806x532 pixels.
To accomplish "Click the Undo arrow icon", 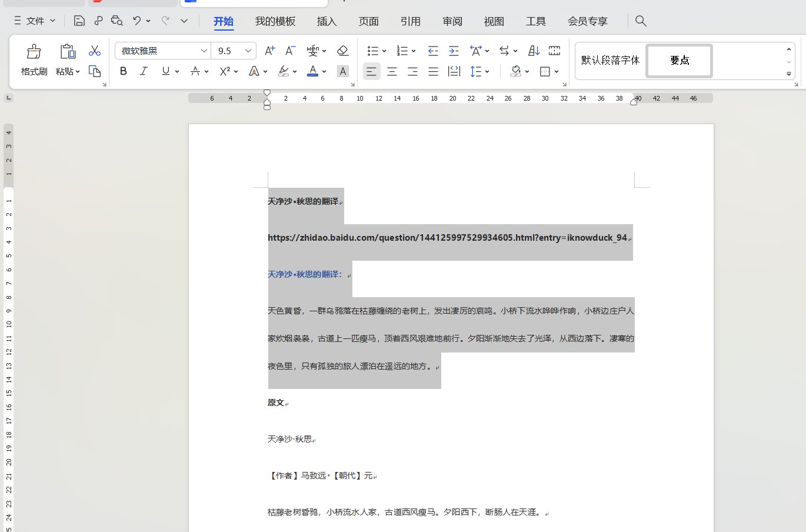I will pos(137,21).
